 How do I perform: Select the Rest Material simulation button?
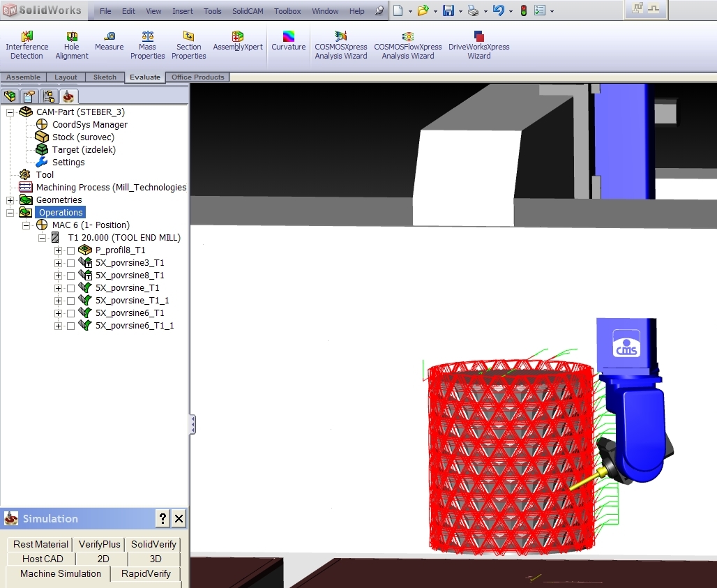click(x=40, y=544)
